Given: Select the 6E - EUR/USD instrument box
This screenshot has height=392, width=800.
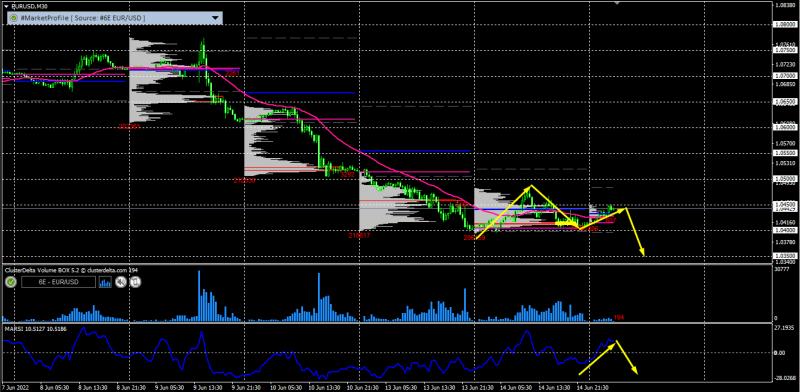Looking at the screenshot, I should click(58, 282).
